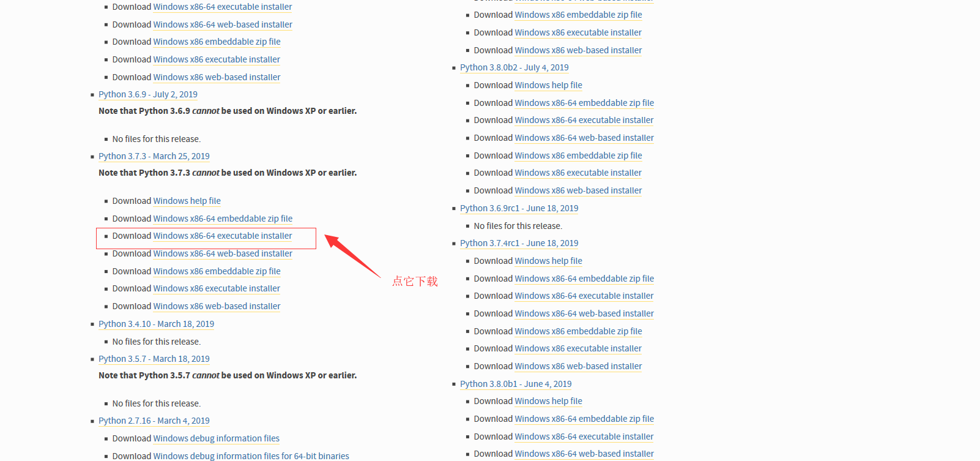Click "No files for this release." under Python 3.6.9 - July 2
980x461 pixels.
click(157, 139)
